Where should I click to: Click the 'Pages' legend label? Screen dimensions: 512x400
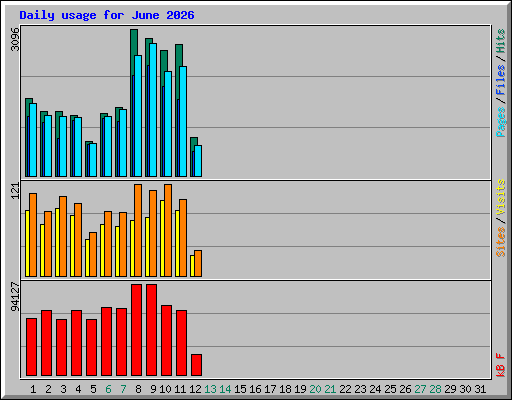[501, 122]
